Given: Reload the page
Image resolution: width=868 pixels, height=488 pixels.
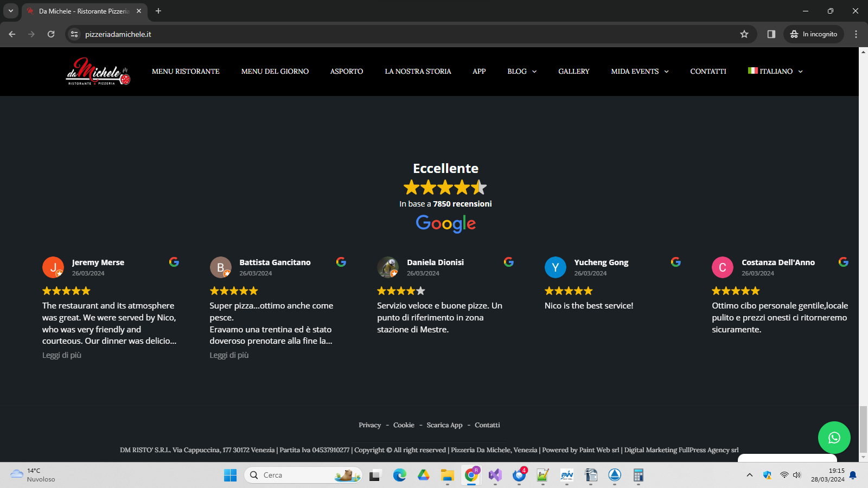Looking at the screenshot, I should tap(51, 34).
